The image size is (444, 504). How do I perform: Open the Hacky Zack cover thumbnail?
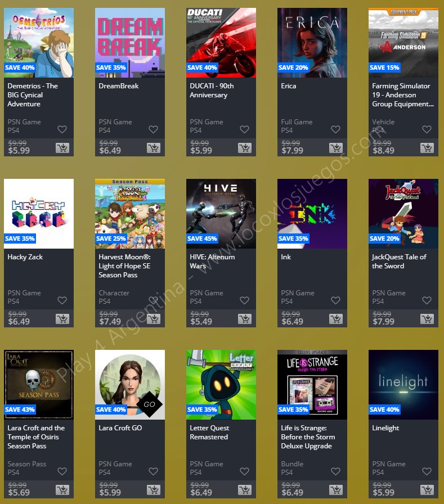coord(39,214)
